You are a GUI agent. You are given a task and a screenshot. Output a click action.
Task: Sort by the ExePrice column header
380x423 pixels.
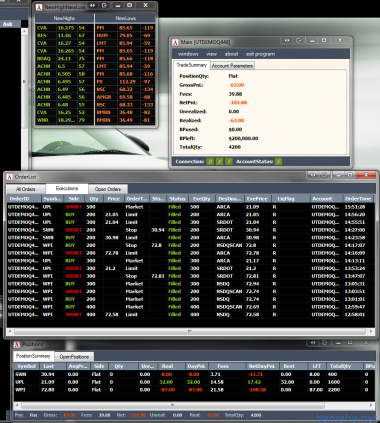point(257,199)
